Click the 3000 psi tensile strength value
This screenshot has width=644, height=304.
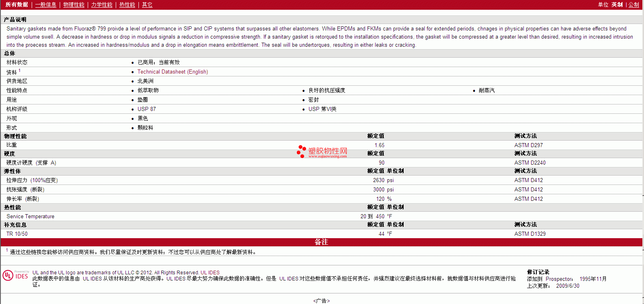[x=383, y=189]
